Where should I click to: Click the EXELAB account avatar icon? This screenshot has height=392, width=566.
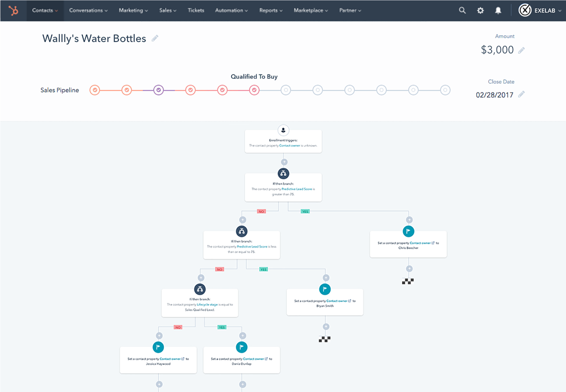tap(525, 10)
